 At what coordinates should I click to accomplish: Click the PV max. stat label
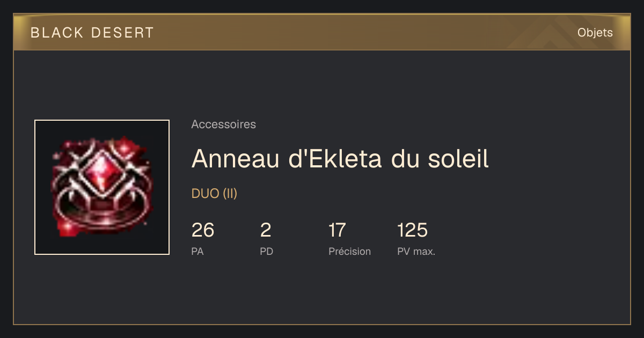click(x=416, y=251)
